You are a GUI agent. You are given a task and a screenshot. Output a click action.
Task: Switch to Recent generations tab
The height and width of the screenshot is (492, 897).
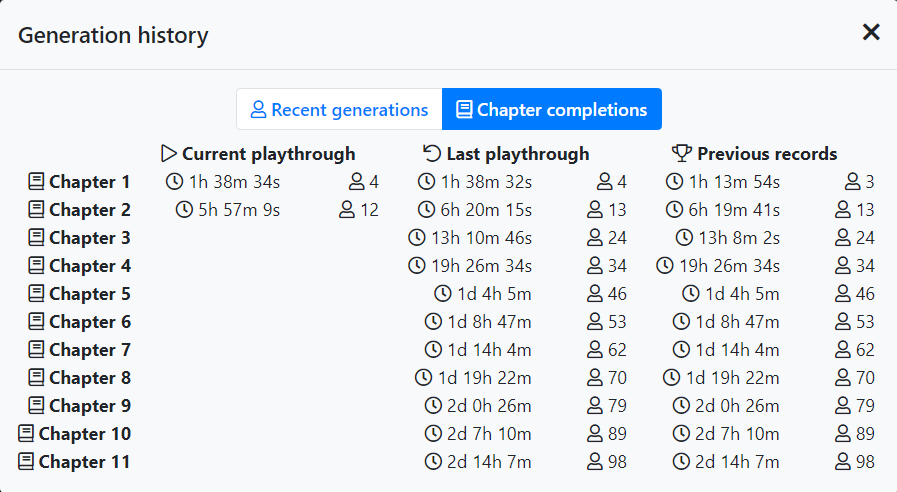pos(339,109)
